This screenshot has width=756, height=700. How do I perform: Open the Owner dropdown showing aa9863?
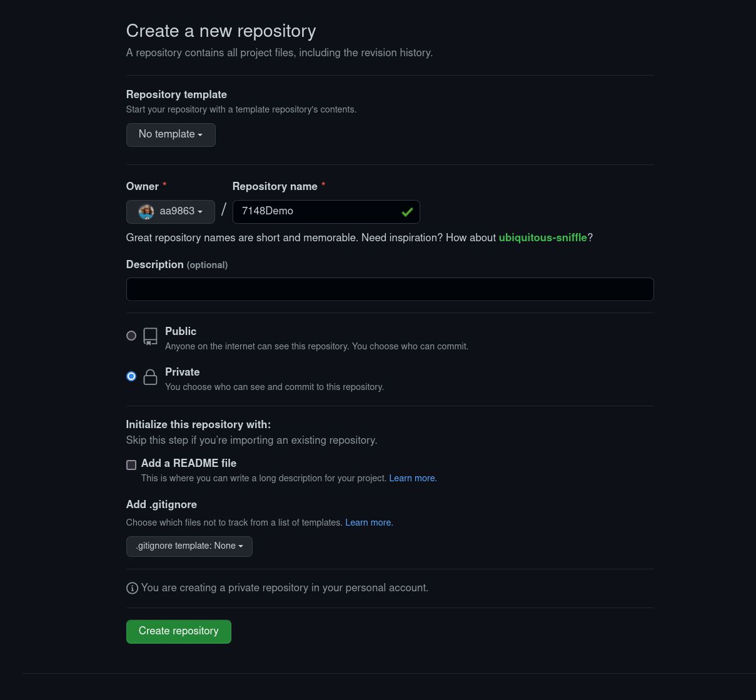(x=170, y=211)
